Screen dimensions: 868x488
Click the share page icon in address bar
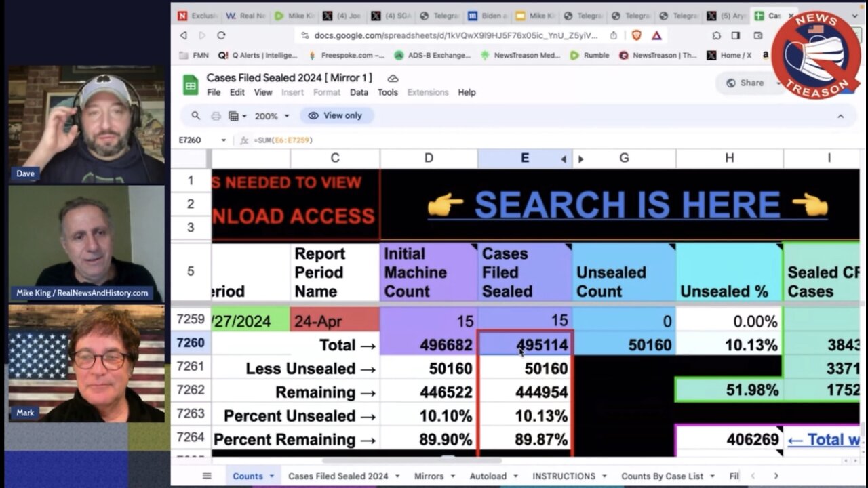[x=613, y=35]
